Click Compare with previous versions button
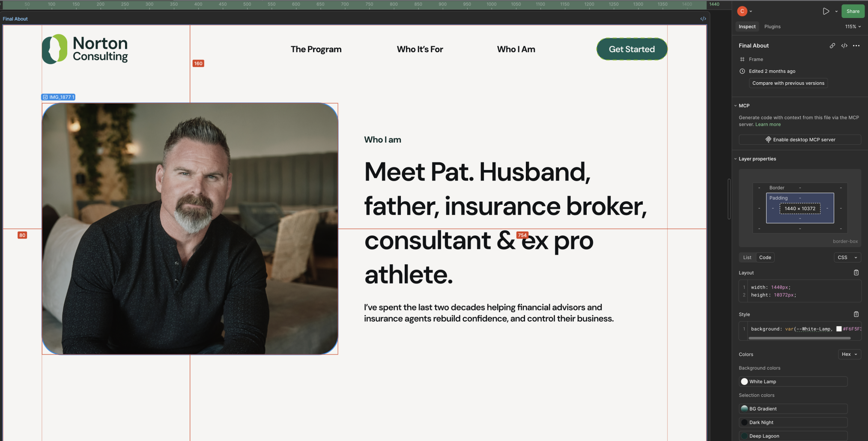868x441 pixels. click(788, 83)
